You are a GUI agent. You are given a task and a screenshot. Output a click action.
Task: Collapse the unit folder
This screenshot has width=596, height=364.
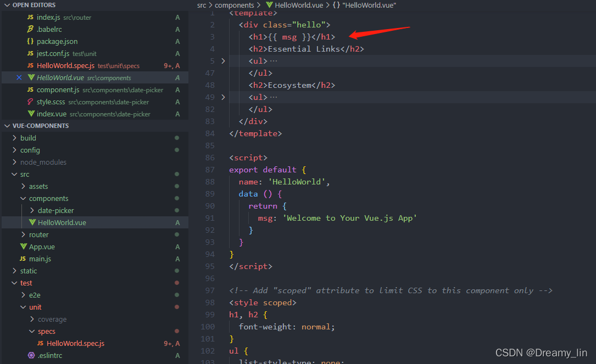point(23,307)
